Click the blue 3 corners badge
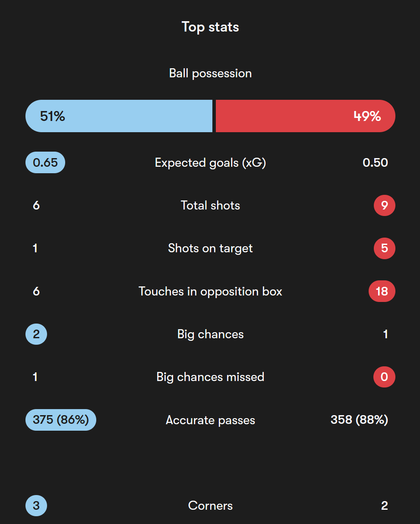This screenshot has height=524, width=420. (x=36, y=505)
